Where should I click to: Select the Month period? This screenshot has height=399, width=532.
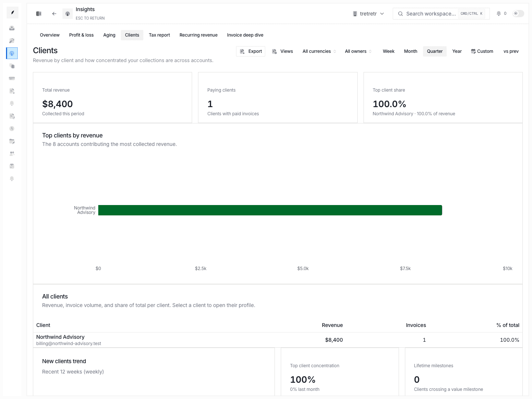410,51
